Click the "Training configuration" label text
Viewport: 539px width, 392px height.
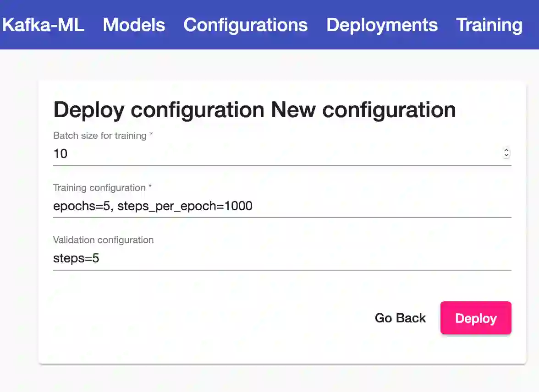coord(99,188)
